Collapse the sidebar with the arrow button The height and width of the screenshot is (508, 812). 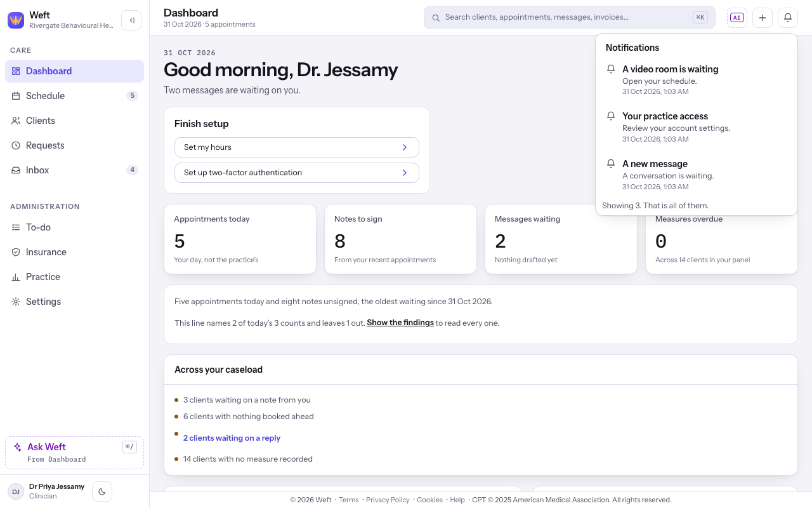point(131,20)
